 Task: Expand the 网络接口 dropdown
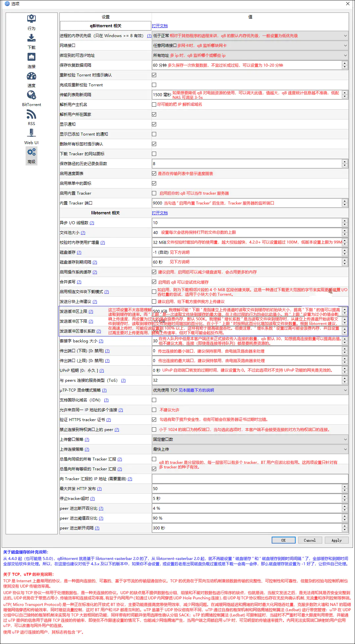coord(249,46)
